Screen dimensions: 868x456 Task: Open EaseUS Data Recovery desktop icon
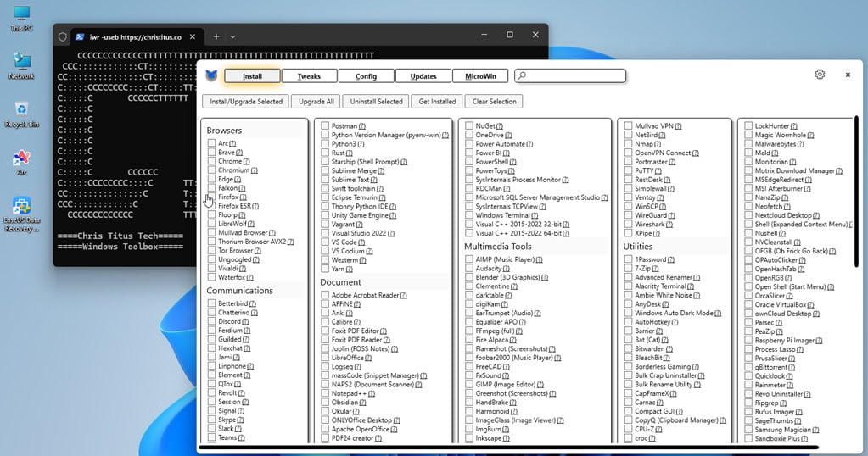pyautogui.click(x=21, y=214)
